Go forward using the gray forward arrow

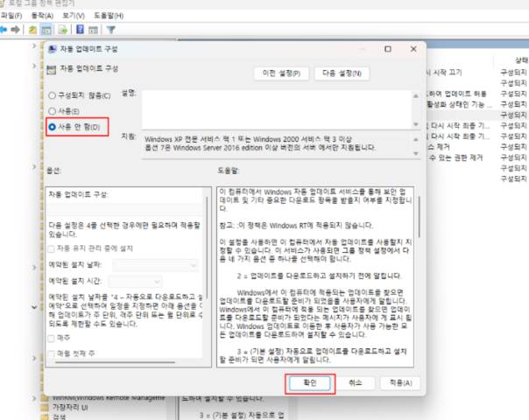click(x=15, y=30)
